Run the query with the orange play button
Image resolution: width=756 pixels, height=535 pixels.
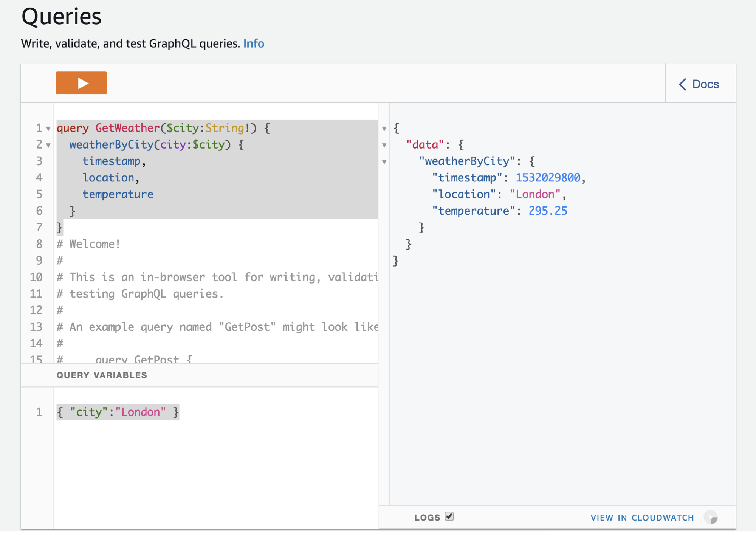click(81, 83)
